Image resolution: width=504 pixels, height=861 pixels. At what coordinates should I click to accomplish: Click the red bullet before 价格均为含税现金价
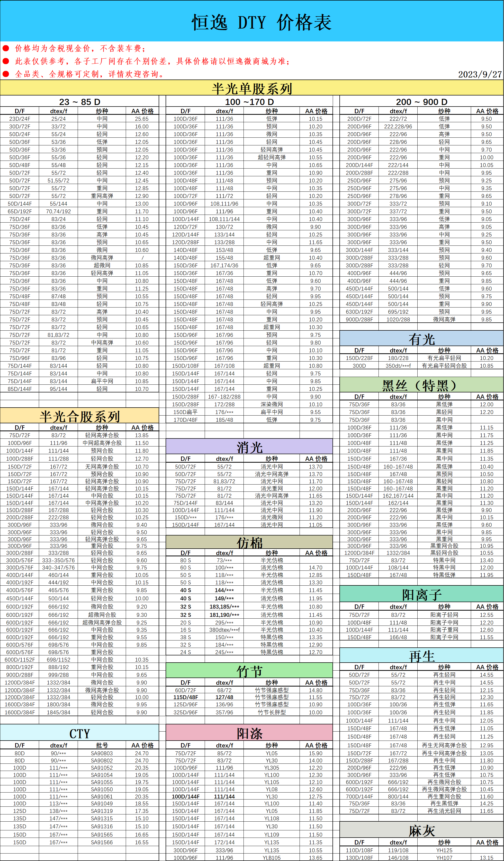[6, 49]
